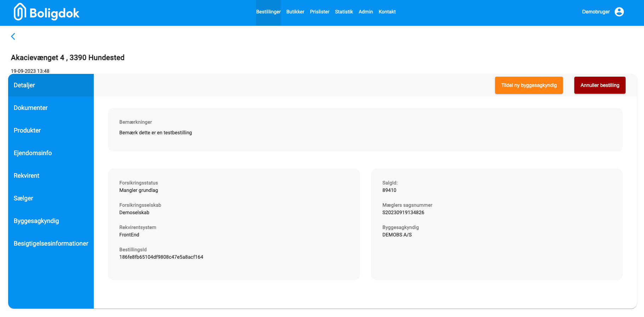Click the 'FrontEnd' Rekvirentsystem value
644x317 pixels.
tap(129, 235)
